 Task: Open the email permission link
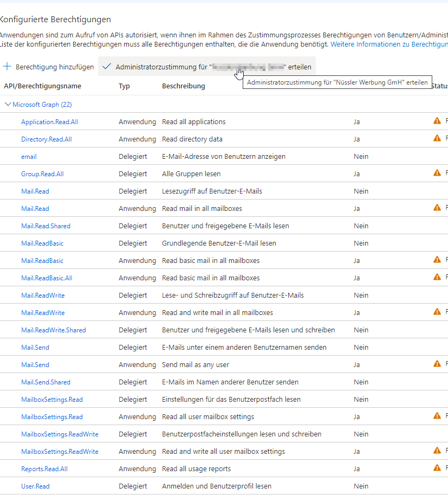coord(29,157)
